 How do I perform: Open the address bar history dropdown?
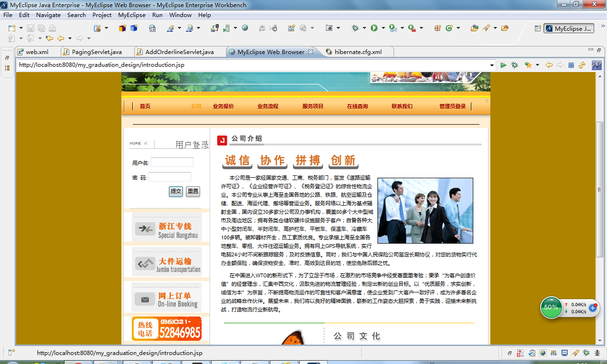tap(492, 65)
